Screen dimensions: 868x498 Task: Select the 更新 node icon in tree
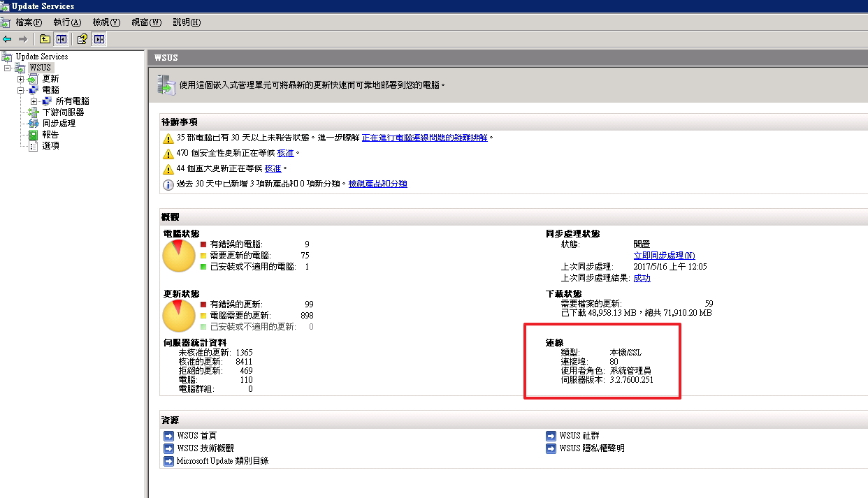(x=34, y=79)
